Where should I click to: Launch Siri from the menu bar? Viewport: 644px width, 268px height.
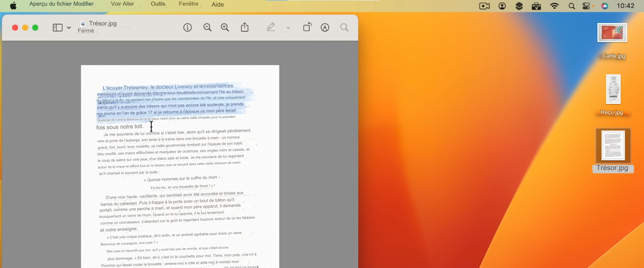[605, 6]
